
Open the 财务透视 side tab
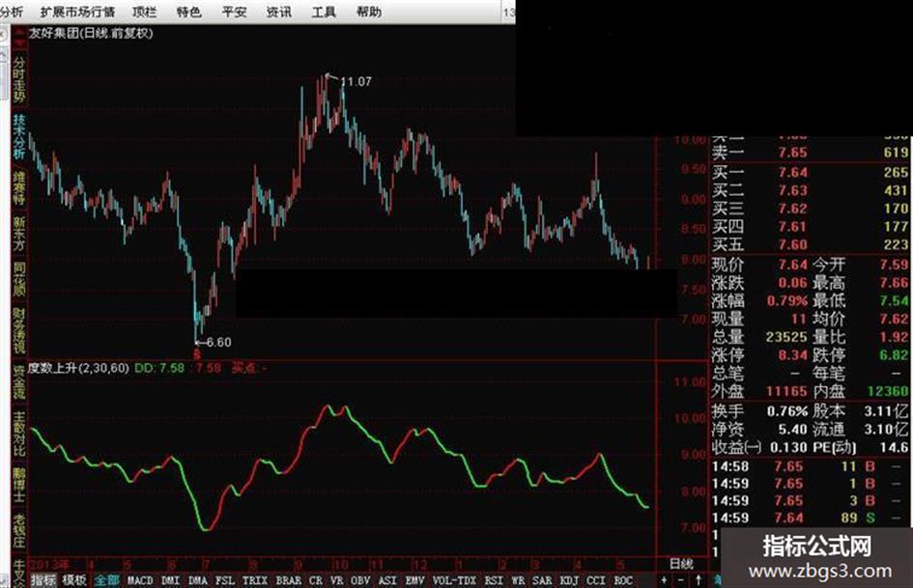[19, 330]
